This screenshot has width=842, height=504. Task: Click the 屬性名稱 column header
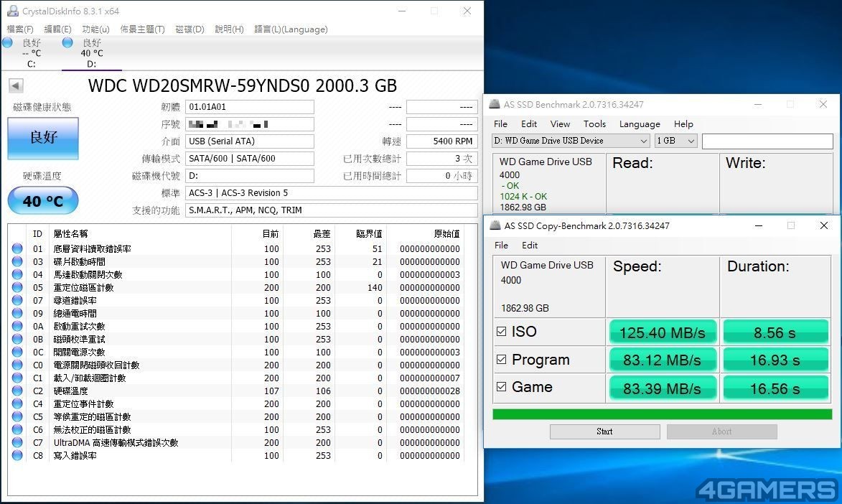point(70,234)
